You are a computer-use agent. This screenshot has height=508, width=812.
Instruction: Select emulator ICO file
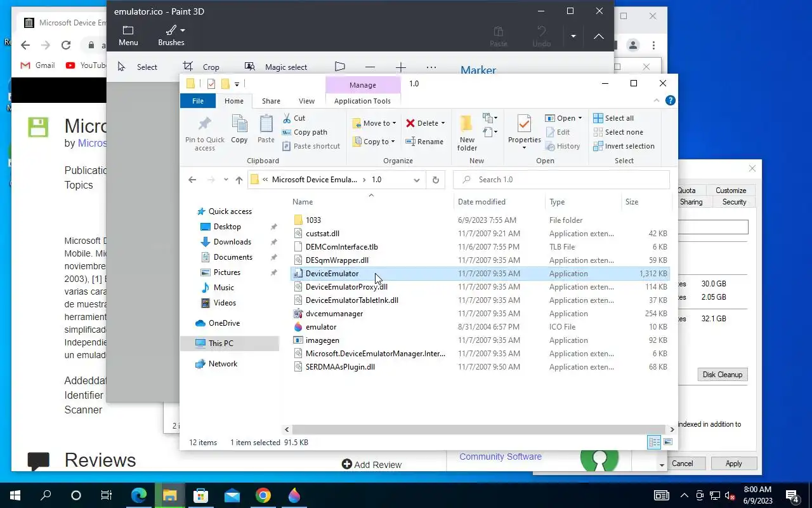pyautogui.click(x=480, y=327)
